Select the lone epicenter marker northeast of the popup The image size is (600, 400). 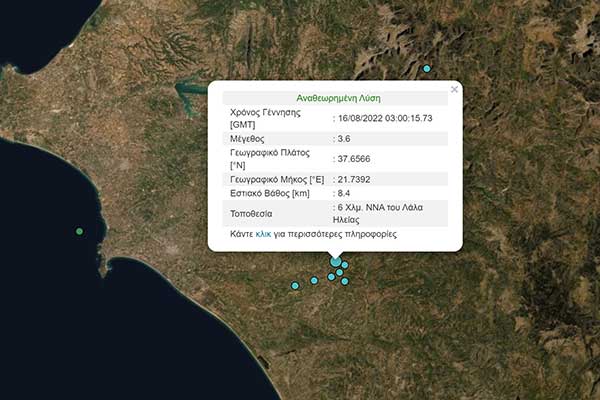click(x=426, y=69)
